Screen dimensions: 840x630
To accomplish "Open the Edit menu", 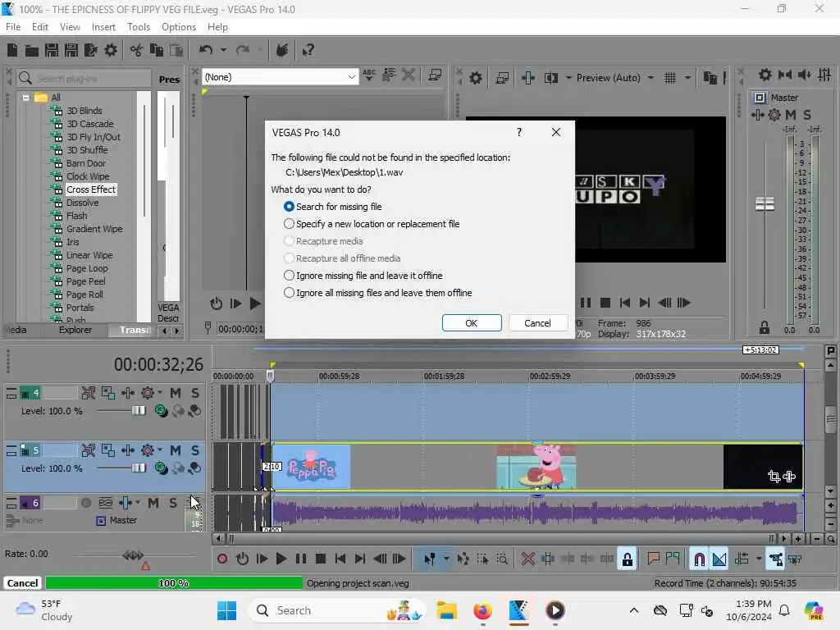I will [x=39, y=27].
